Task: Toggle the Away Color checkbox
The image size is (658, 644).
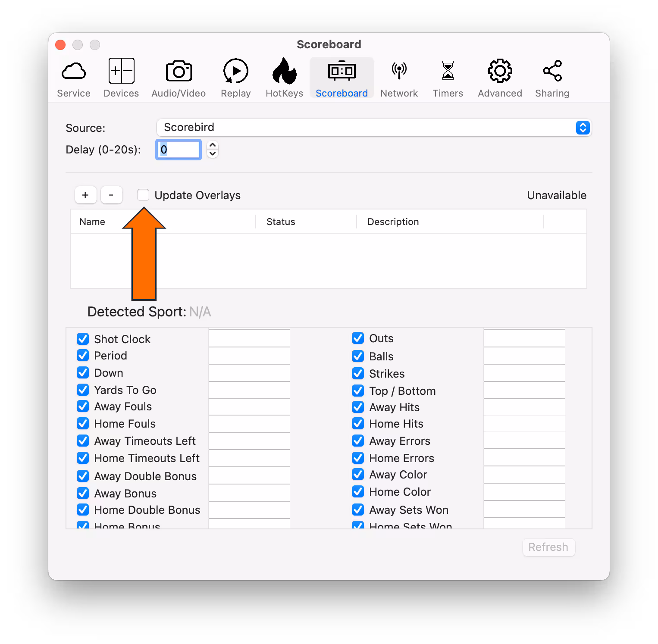Action: point(358,474)
